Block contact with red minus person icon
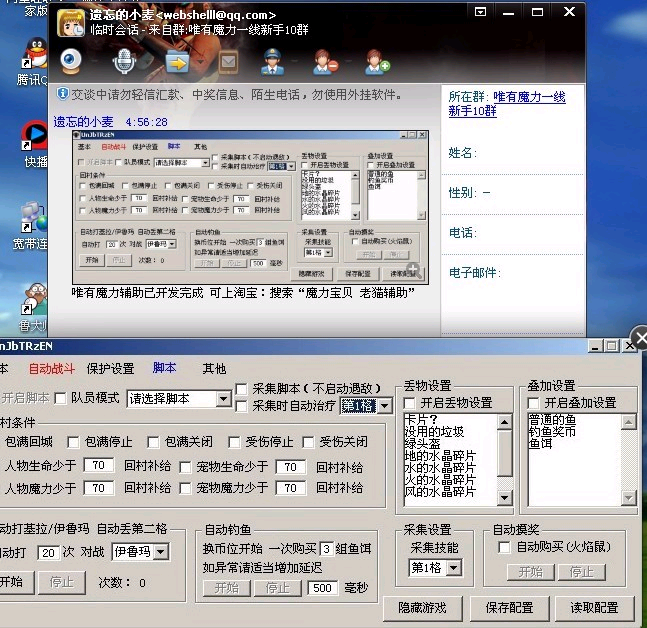Viewport: 647px width, 628px height. click(x=326, y=62)
